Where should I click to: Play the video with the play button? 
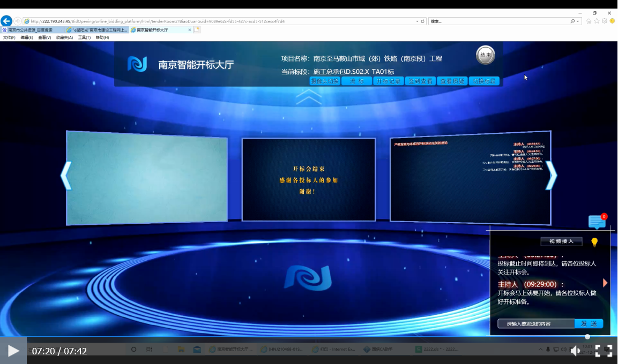pos(13,351)
